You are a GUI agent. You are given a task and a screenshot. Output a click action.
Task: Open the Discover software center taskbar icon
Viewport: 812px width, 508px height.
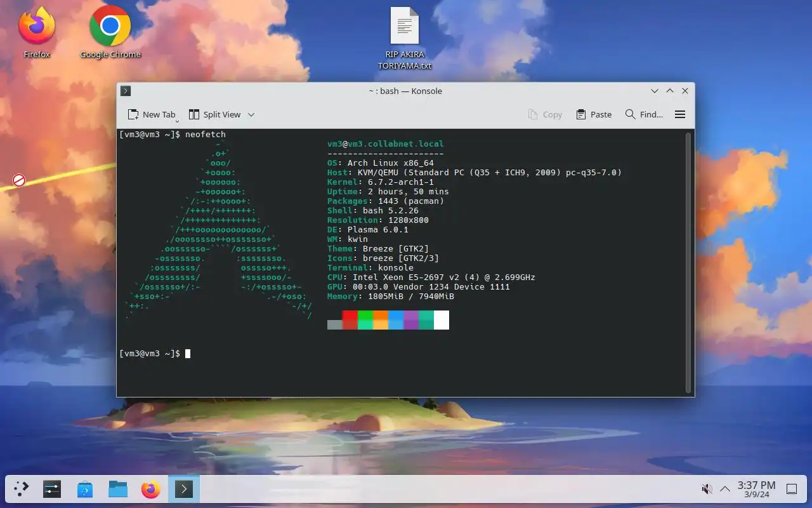click(x=85, y=489)
